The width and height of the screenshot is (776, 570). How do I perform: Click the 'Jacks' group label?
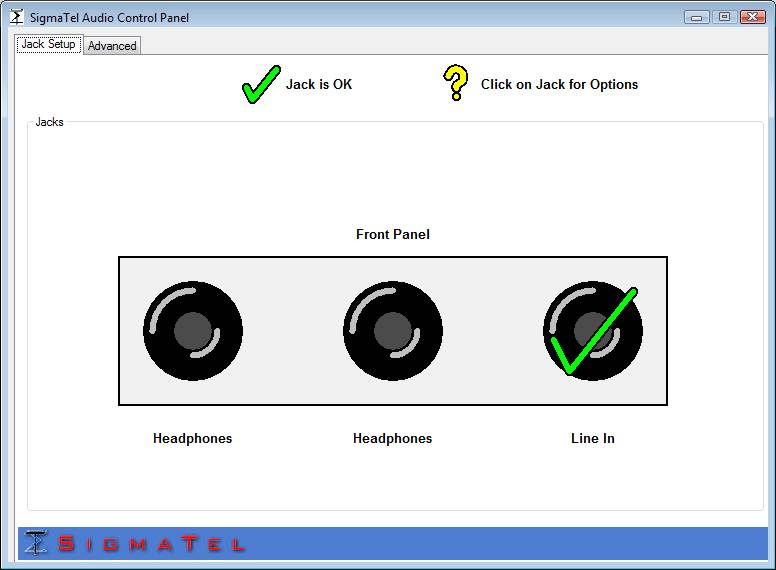tap(49, 122)
